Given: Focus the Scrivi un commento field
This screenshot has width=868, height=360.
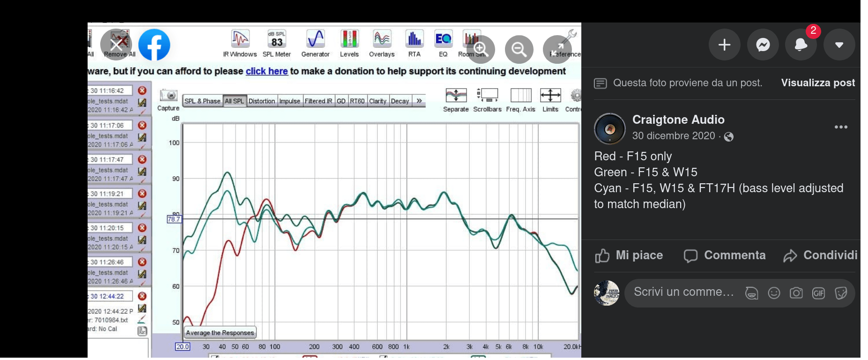Looking at the screenshot, I should pyautogui.click(x=684, y=292).
